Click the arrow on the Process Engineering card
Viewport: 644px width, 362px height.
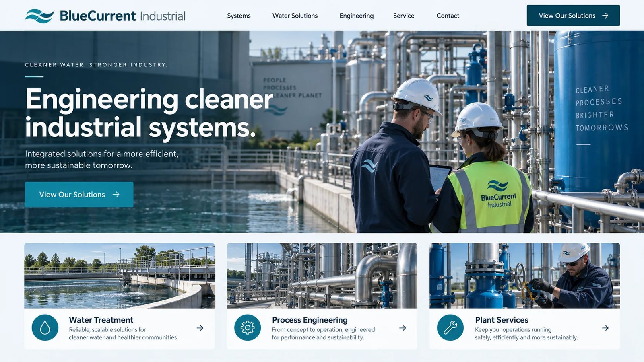point(402,328)
